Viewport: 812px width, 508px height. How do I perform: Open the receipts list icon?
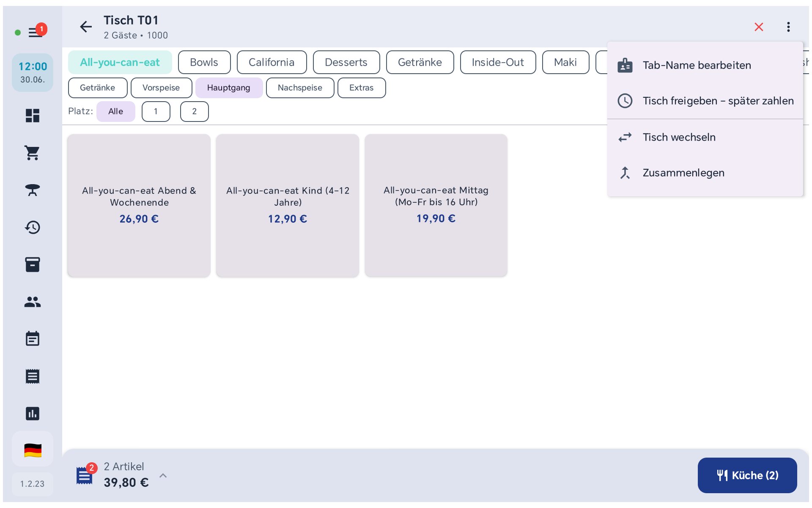point(33,376)
